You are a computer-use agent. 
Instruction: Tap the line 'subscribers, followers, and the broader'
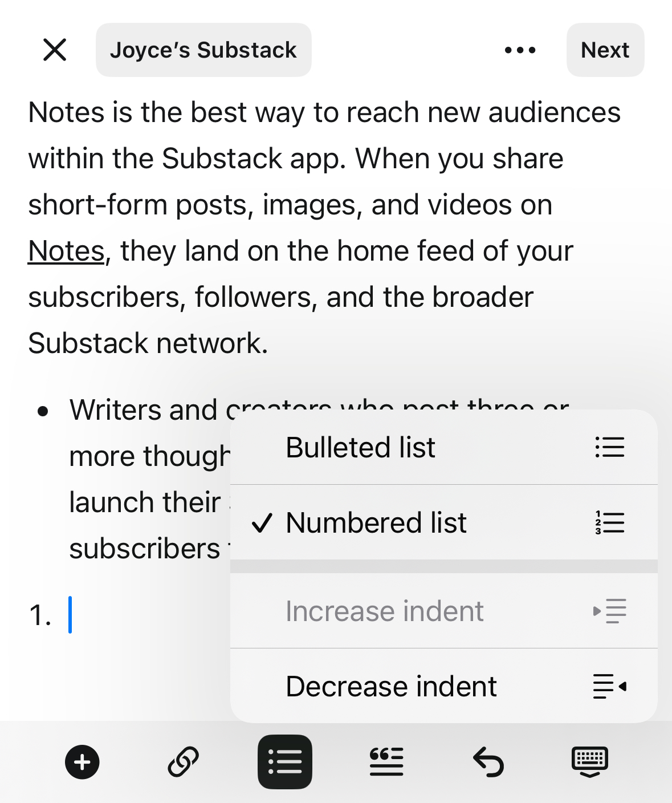281,297
